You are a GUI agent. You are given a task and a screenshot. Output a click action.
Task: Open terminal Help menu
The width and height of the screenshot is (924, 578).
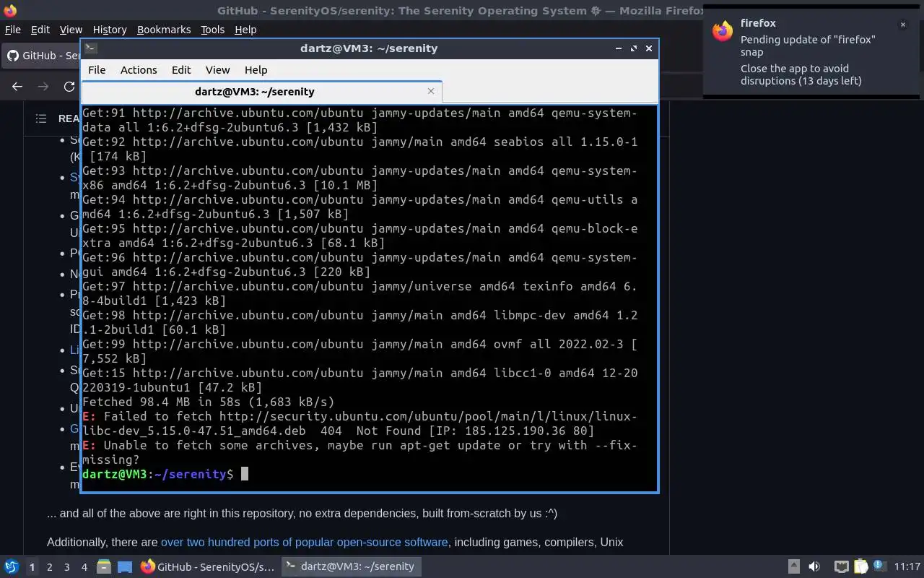(x=256, y=70)
